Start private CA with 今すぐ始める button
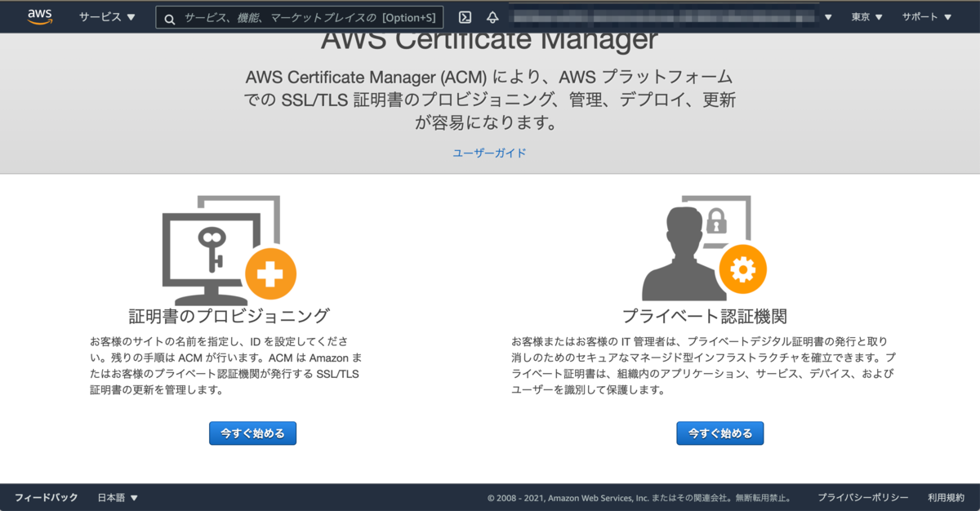This screenshot has width=980, height=511. point(719,433)
